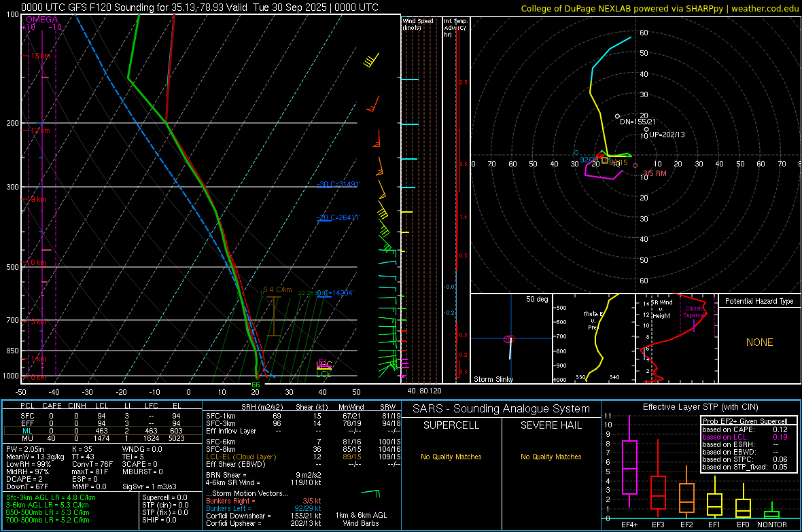
Task: Click the Corfidi downshear DN=155/21 marker on hodograph
Action: [x=617, y=117]
